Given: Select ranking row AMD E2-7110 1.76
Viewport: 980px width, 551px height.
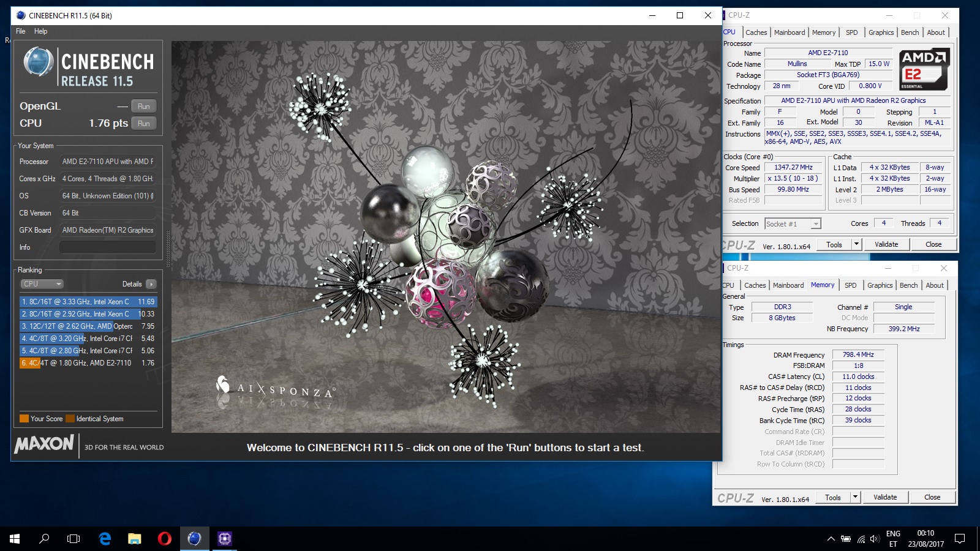Looking at the screenshot, I should (x=88, y=363).
